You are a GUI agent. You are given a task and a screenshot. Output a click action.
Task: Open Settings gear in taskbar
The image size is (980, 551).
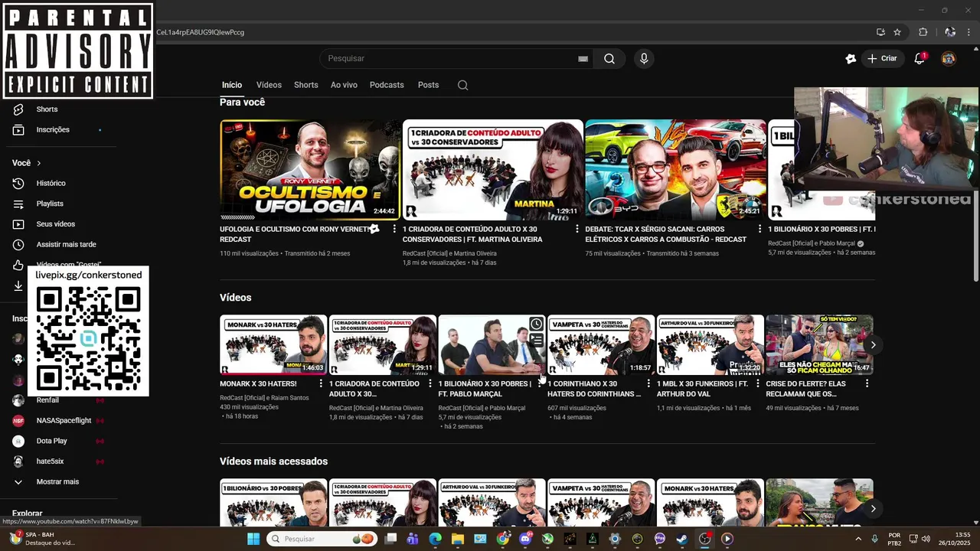coord(615,539)
